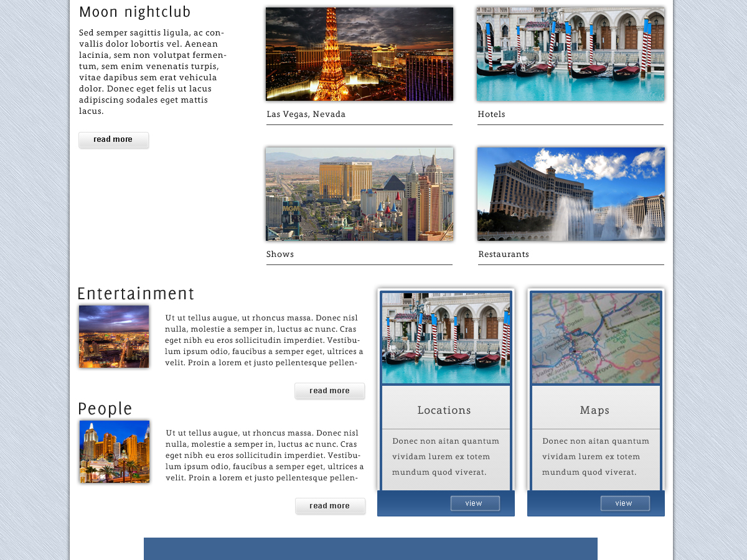
Task: Select the Maps card title
Action: [594, 410]
